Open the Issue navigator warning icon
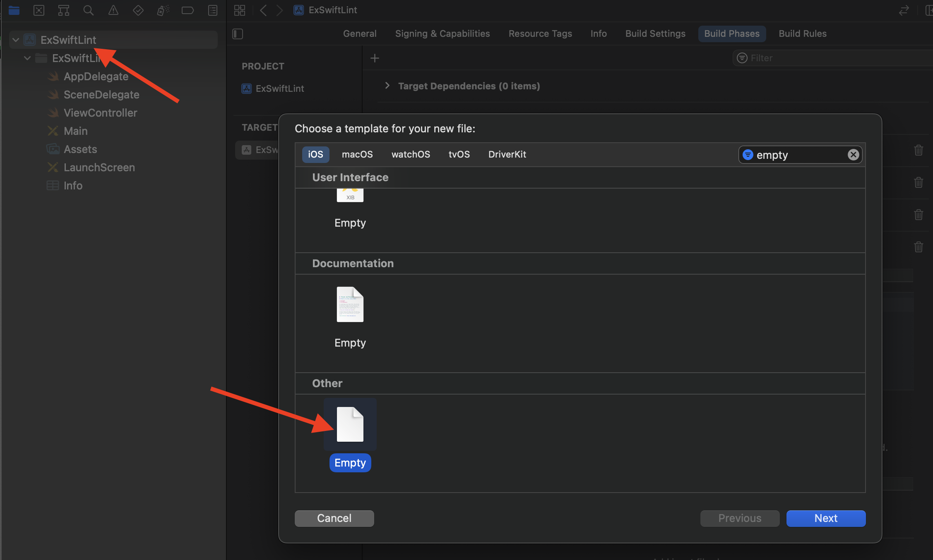This screenshot has height=560, width=933. [113, 10]
